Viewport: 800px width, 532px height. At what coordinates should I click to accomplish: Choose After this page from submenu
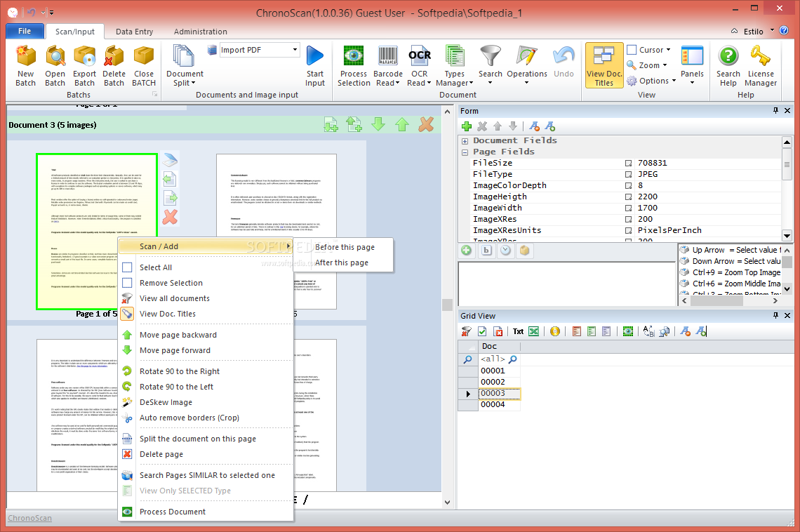[x=341, y=262]
